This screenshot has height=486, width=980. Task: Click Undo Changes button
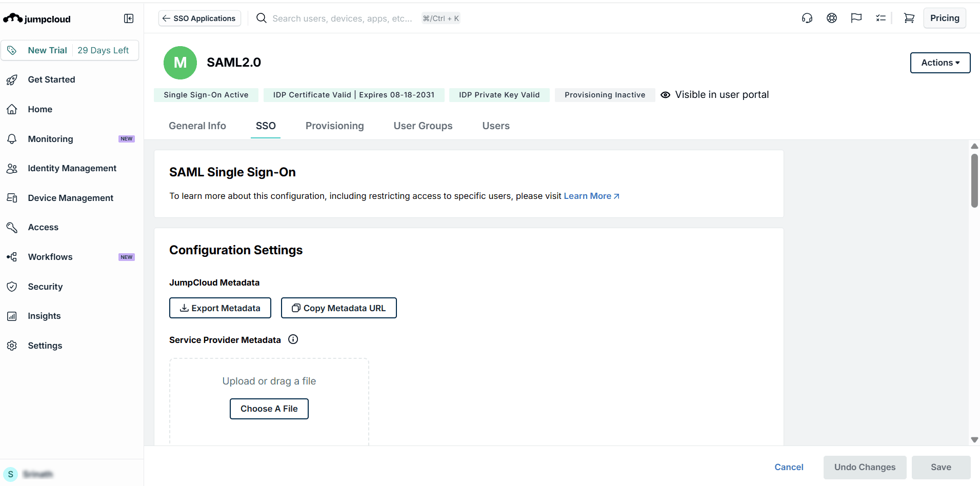tap(865, 468)
